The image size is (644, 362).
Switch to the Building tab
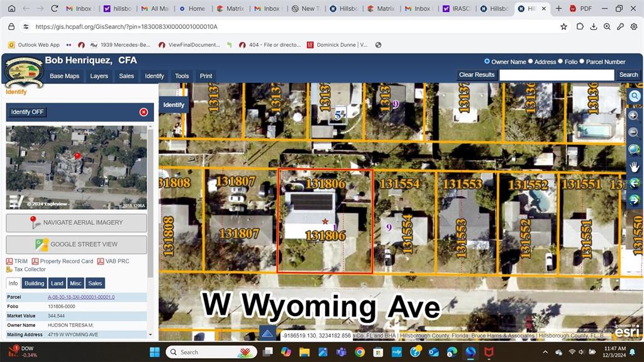(x=34, y=283)
